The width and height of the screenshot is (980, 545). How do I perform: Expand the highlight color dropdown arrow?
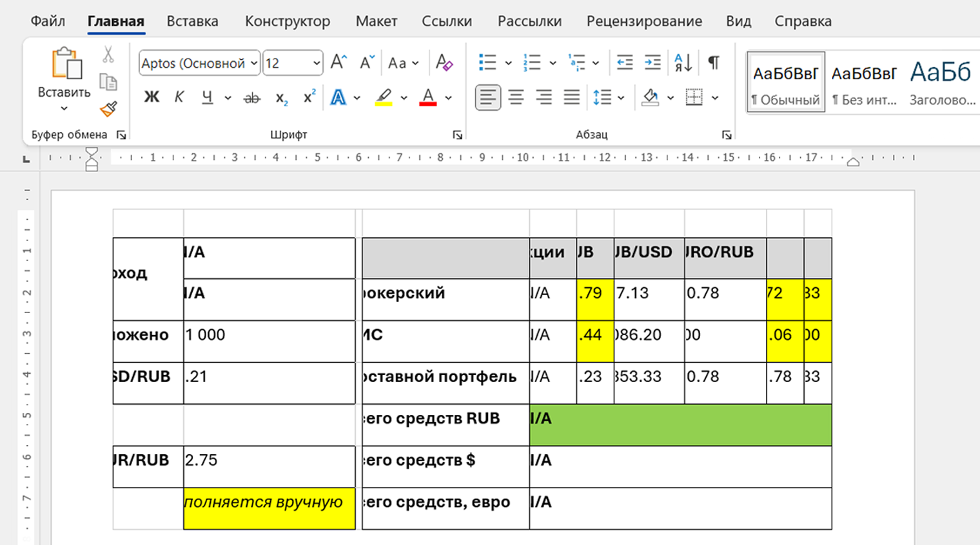pos(404,98)
